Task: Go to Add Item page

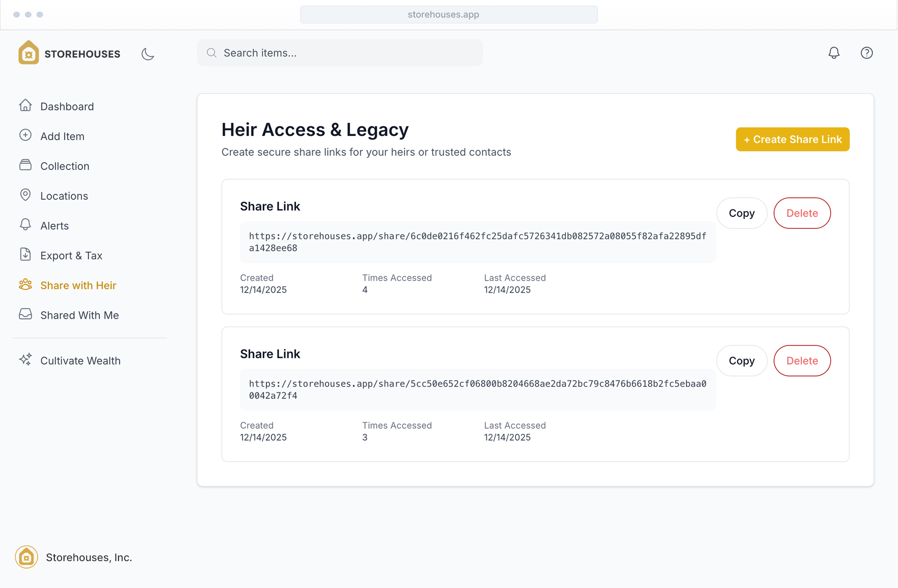Action: [x=62, y=136]
